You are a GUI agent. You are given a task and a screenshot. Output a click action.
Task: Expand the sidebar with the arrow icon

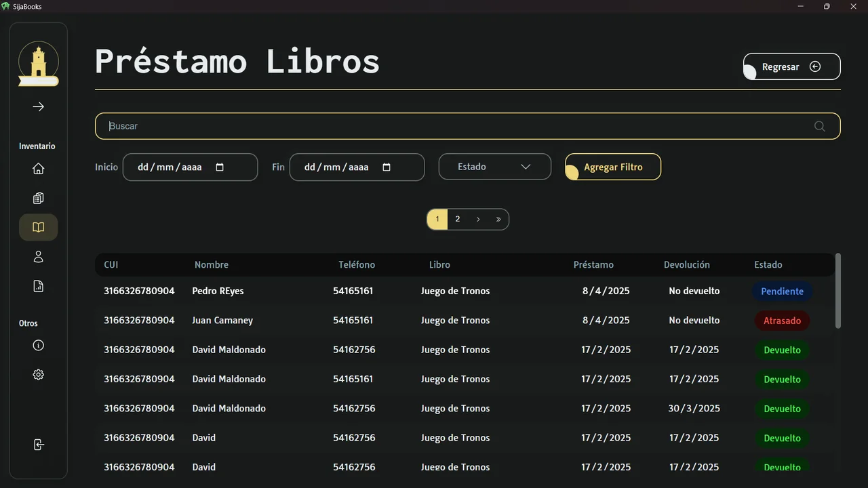(39, 106)
